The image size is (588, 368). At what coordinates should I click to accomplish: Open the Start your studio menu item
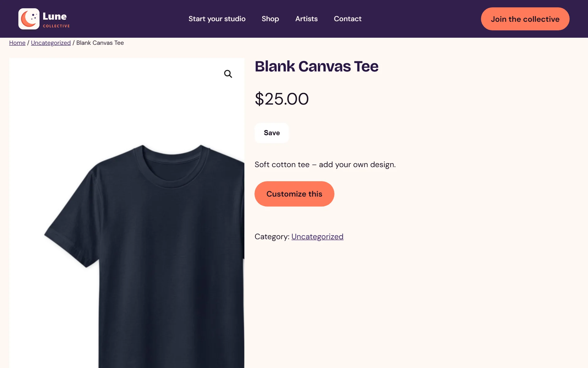pos(217,19)
